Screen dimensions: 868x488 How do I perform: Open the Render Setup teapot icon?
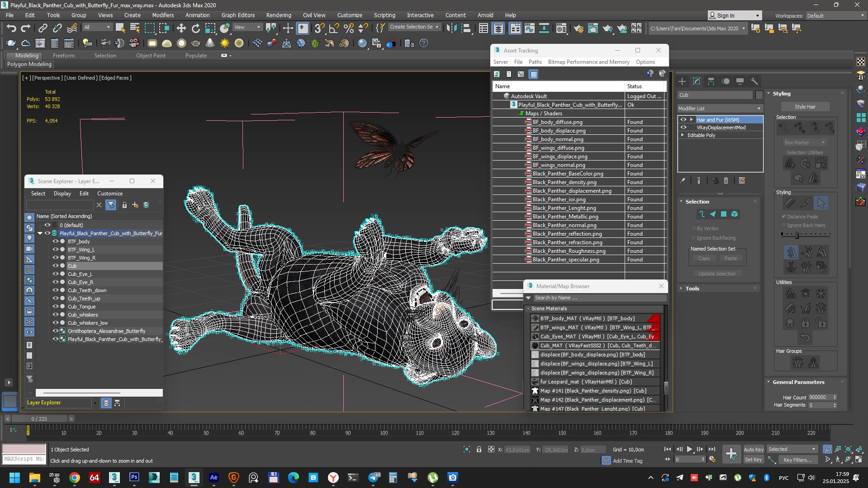point(578,28)
